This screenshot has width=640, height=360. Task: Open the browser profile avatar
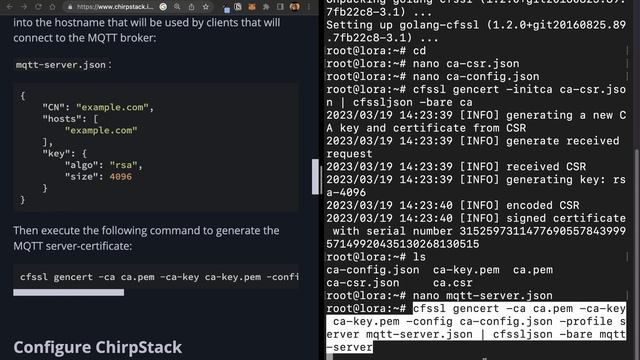point(294,7)
